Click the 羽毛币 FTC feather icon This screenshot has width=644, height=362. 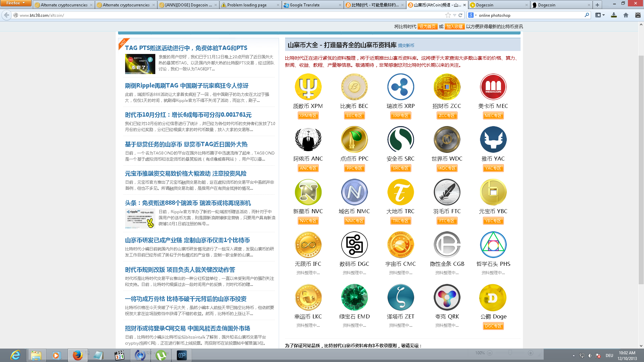point(447,192)
